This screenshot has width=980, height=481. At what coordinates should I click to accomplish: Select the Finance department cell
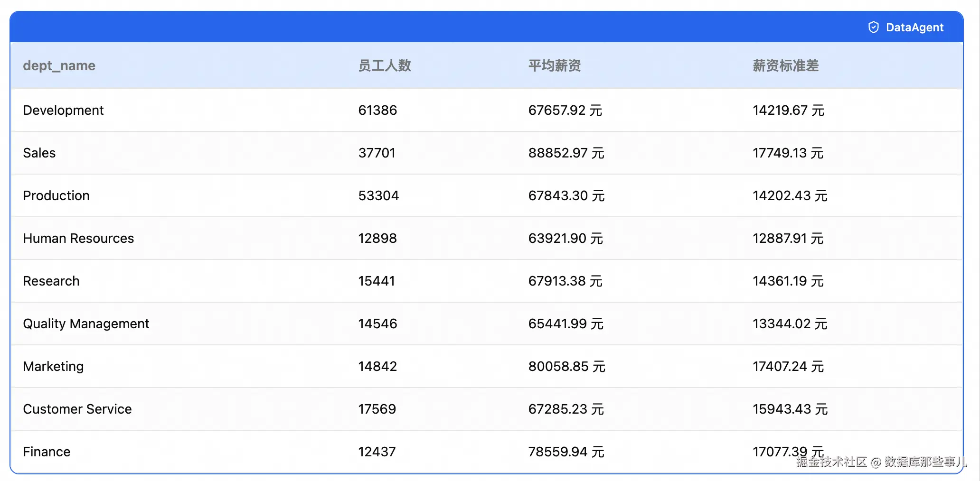(47, 452)
